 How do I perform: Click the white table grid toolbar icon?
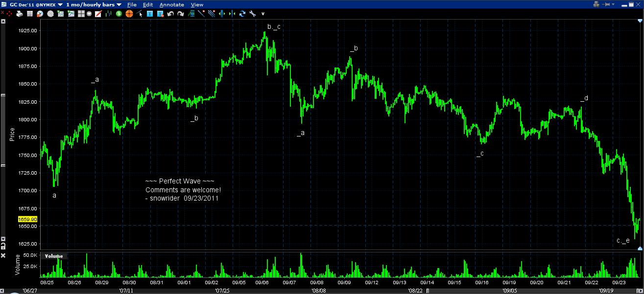[x=30, y=14]
